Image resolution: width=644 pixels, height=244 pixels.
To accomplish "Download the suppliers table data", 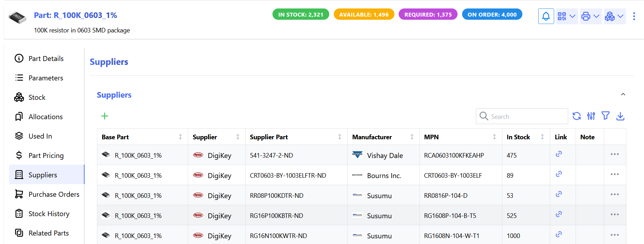I will [620, 116].
